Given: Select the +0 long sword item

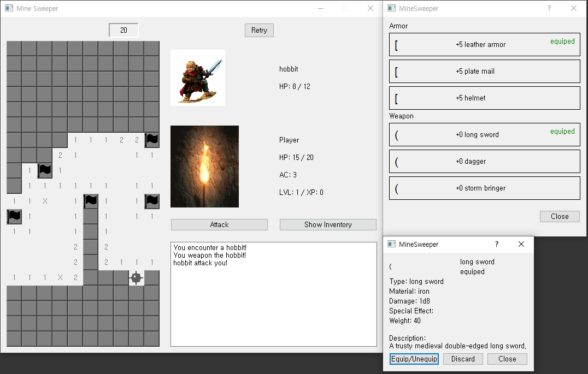Looking at the screenshot, I should [x=485, y=134].
